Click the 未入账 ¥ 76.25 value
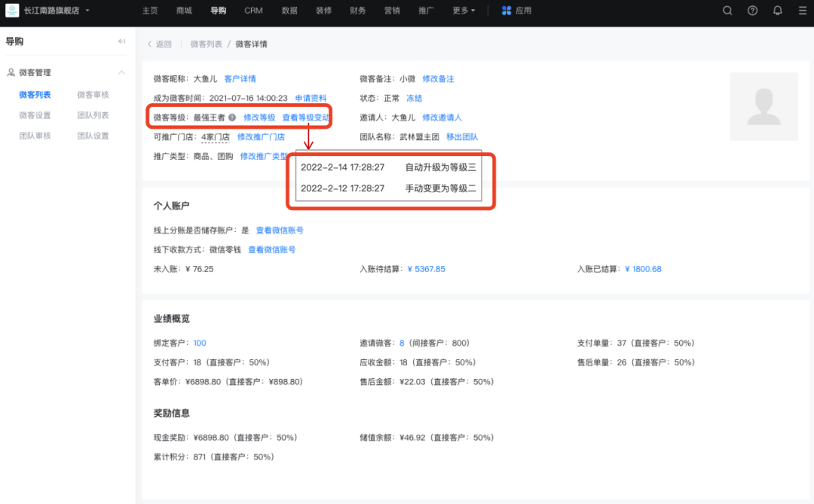 [199, 269]
